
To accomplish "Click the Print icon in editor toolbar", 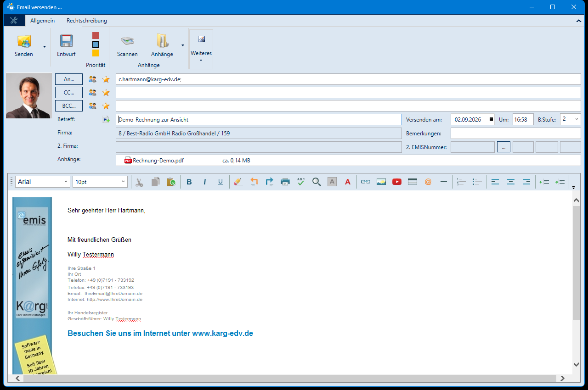I will (285, 182).
